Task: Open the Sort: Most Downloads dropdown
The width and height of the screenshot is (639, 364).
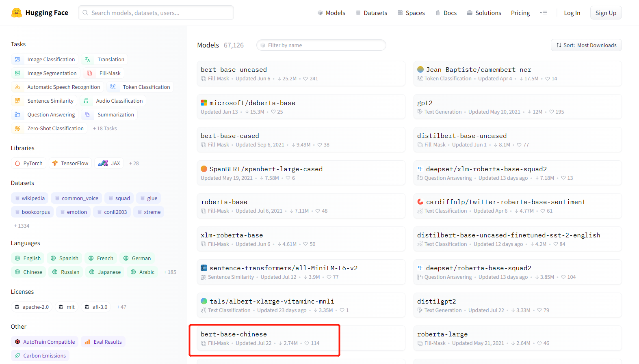Action: [x=586, y=45]
